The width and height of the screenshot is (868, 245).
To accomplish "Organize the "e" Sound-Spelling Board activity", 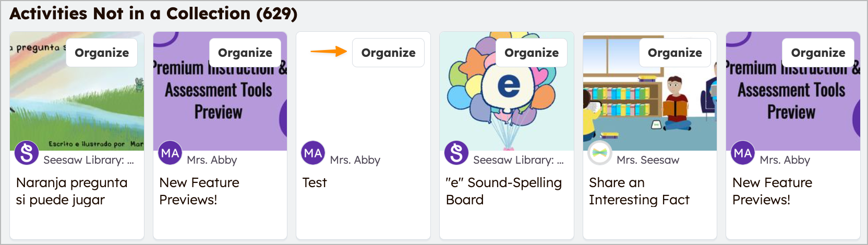I will click(532, 53).
